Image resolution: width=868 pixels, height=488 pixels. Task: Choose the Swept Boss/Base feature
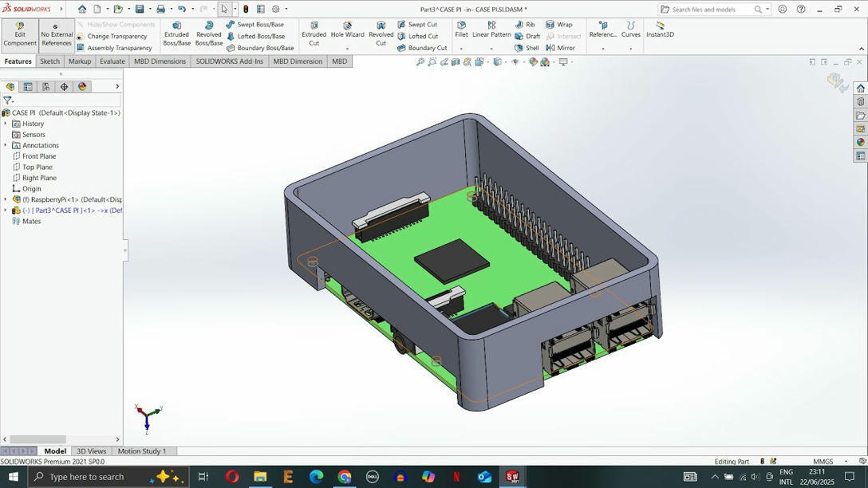[x=254, y=25]
